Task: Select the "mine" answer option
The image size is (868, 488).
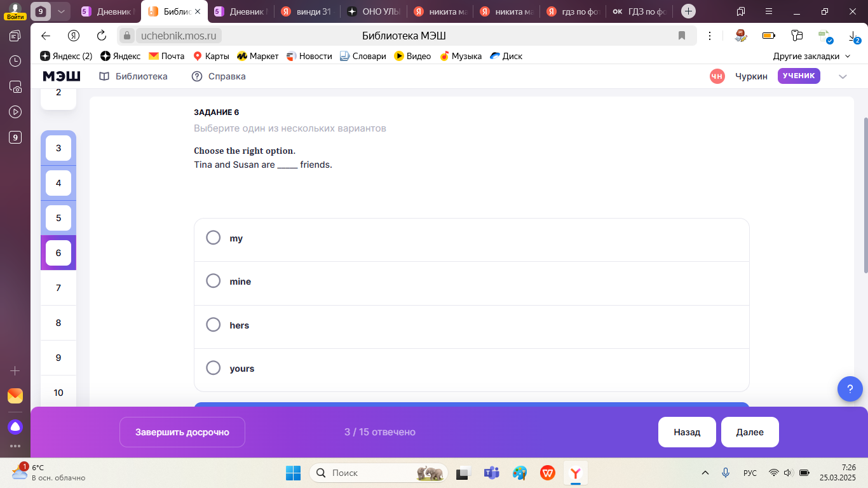Action: [x=214, y=281]
